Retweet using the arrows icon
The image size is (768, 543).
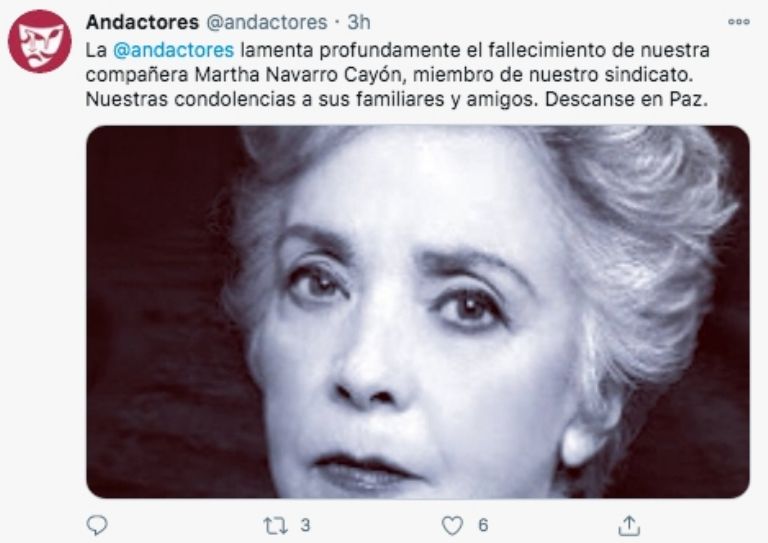(274, 526)
